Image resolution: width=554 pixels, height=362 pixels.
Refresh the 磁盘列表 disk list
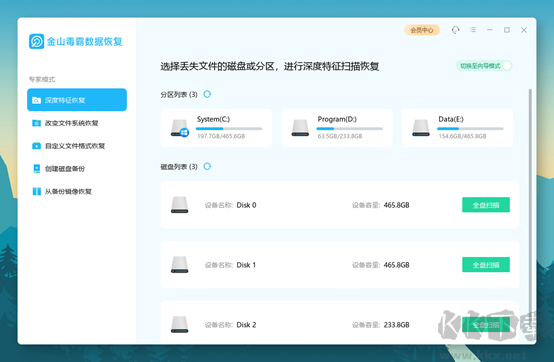pos(207,166)
